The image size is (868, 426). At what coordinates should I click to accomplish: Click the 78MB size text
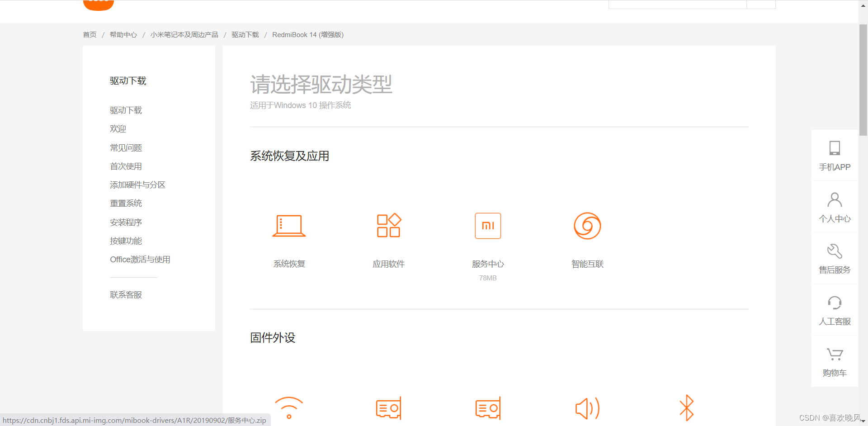point(488,278)
